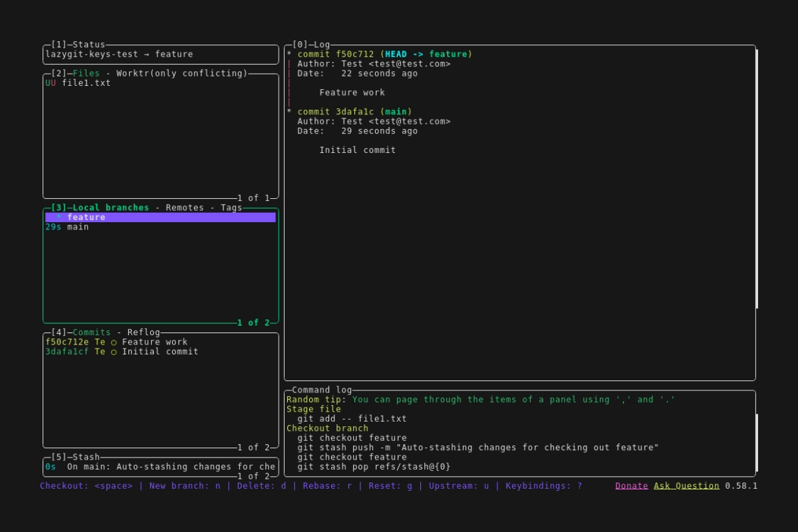Viewport: 798px width, 532px height.
Task: Click the New branch: n shortcut hint
Action: (x=185, y=486)
